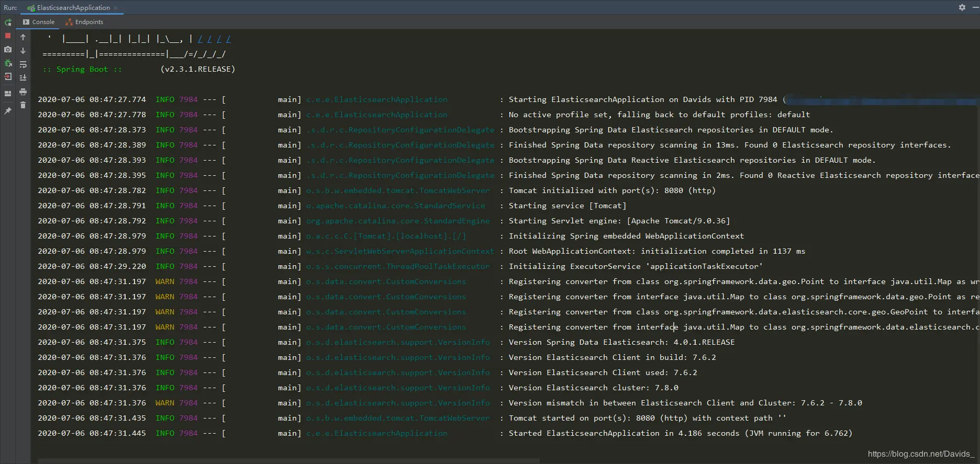Click 'Started ElasticsearchApplication in 4.186 seconds' message
Image resolution: width=980 pixels, height=464 pixels.
681,433
